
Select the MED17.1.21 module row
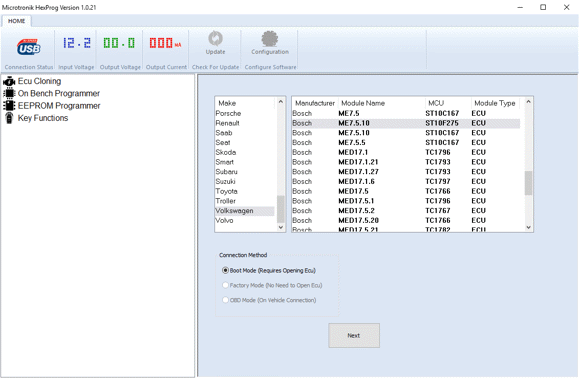click(406, 162)
